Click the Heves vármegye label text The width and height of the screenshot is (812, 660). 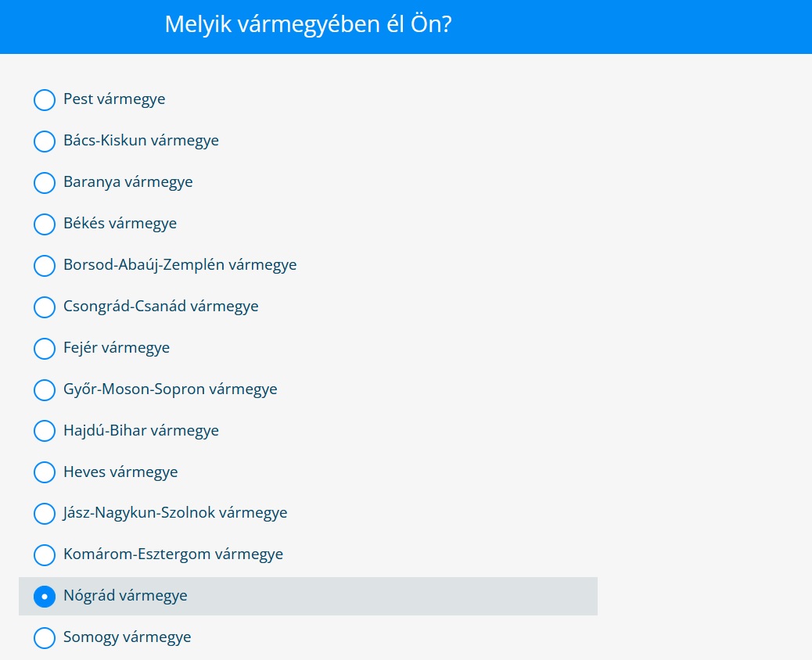[x=120, y=472]
